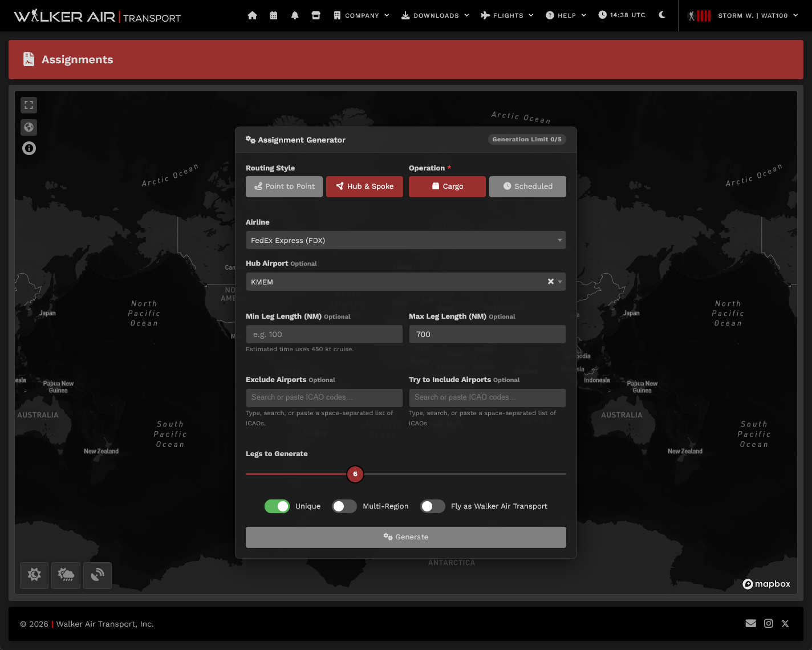The height and width of the screenshot is (650, 812).
Task: Click the Generate button
Action: pyautogui.click(x=406, y=537)
